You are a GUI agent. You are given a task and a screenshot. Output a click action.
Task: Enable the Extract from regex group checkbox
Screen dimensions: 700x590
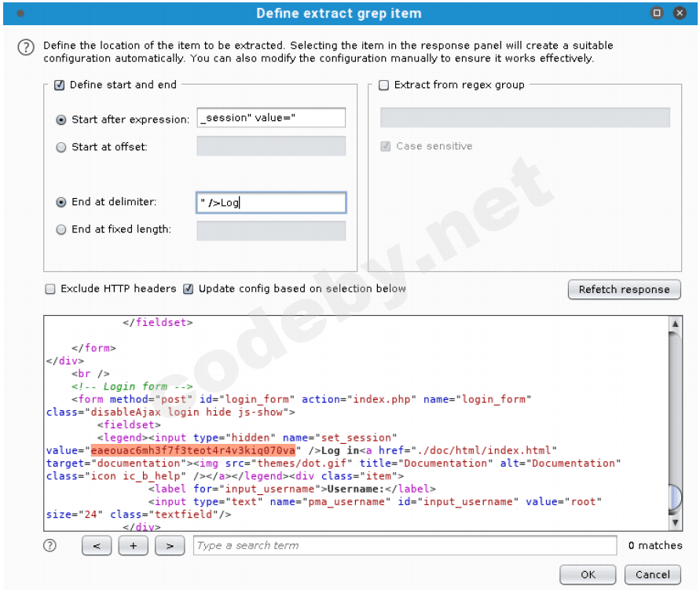click(x=383, y=85)
